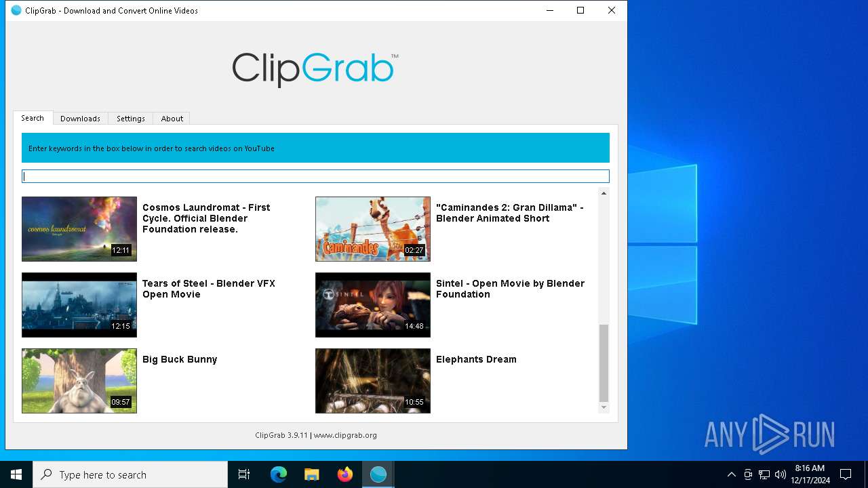Select title Tears of Steel - Blender VFX
This screenshot has width=868, height=488.
(x=209, y=289)
